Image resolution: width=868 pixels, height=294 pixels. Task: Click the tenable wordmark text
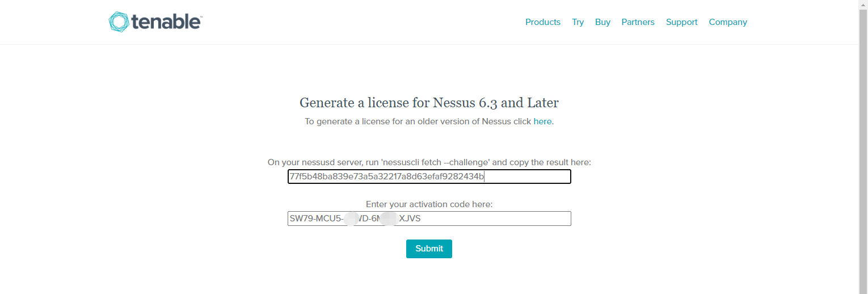pos(167,22)
